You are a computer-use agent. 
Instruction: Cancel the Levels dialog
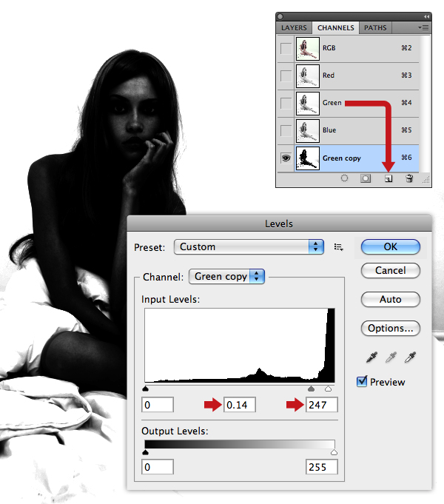390,271
